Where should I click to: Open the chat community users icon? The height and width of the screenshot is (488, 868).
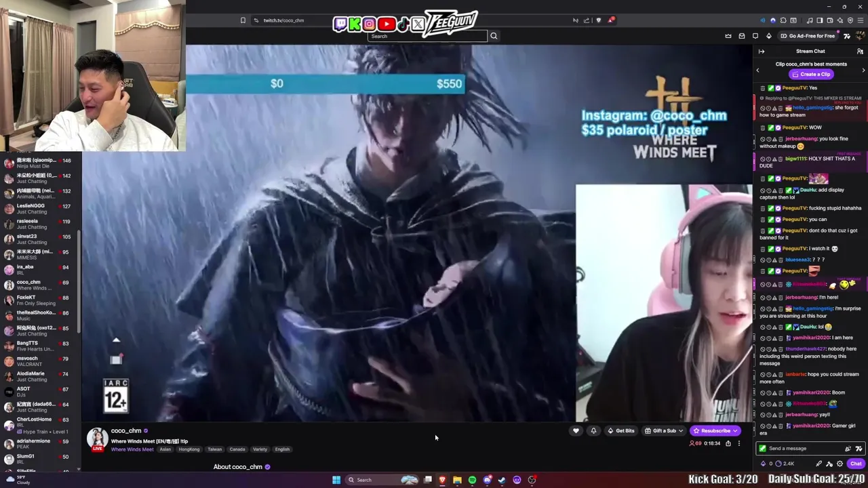point(860,52)
